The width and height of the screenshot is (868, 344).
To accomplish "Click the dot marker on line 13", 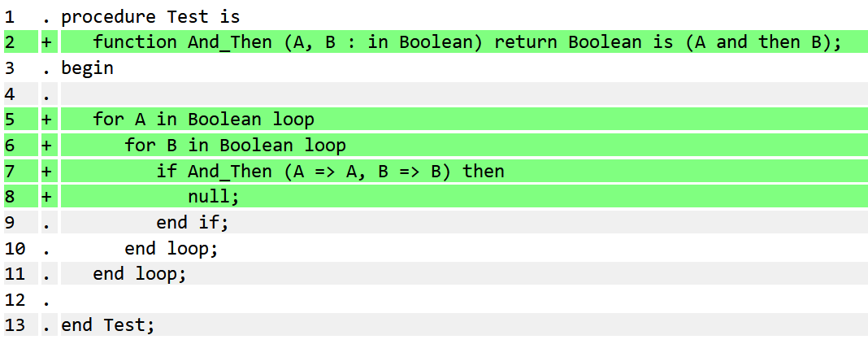I will [x=47, y=326].
